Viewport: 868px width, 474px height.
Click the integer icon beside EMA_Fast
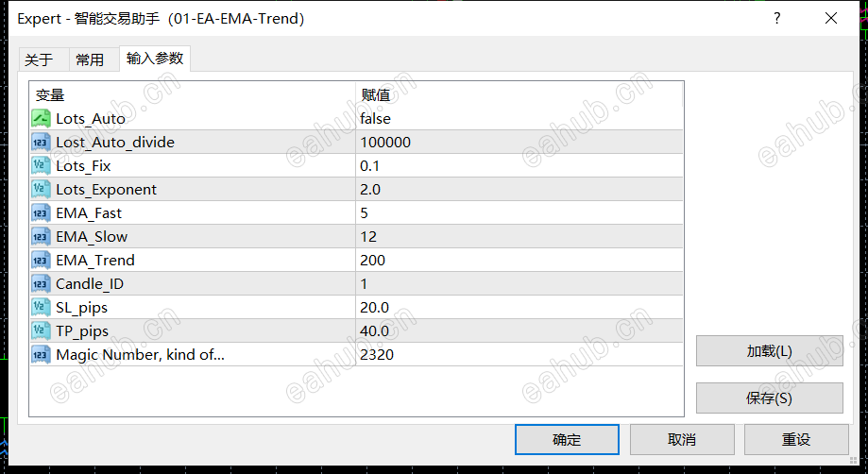(41, 213)
